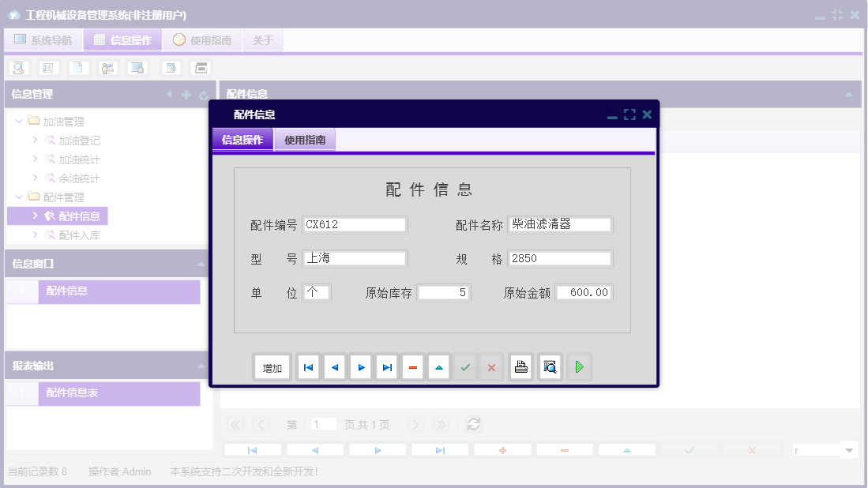Jump to the last record navigation icon
The height and width of the screenshot is (488, 868).
(386, 366)
